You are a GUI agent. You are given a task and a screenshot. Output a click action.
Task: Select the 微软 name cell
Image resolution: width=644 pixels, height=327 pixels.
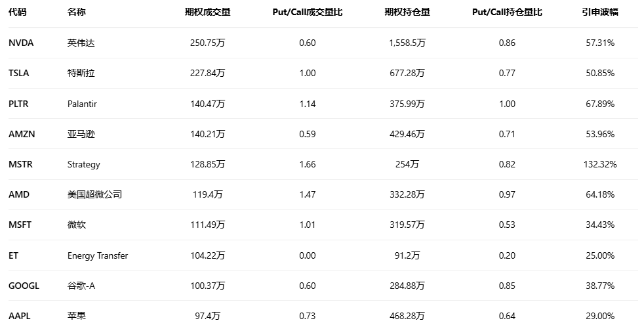[77, 225]
